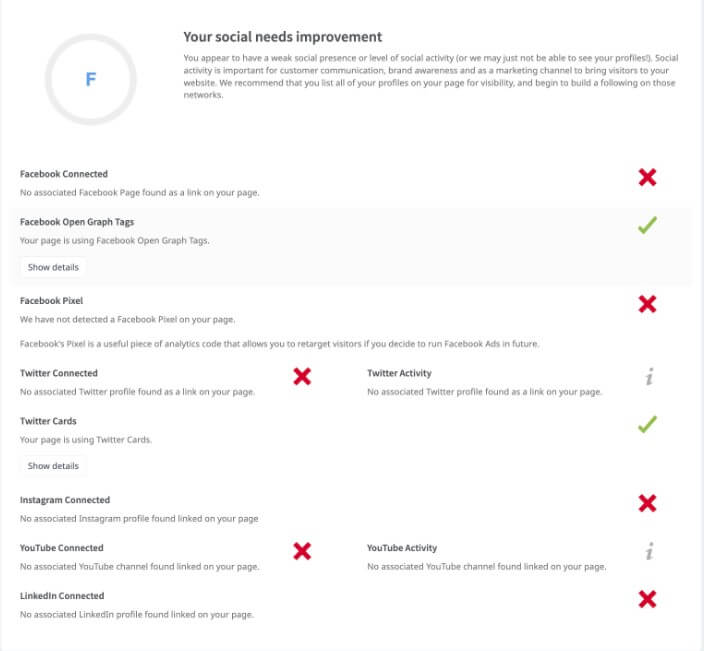The image size is (704, 651).
Task: Click the Facebook Pixel heading
Action: (x=51, y=301)
